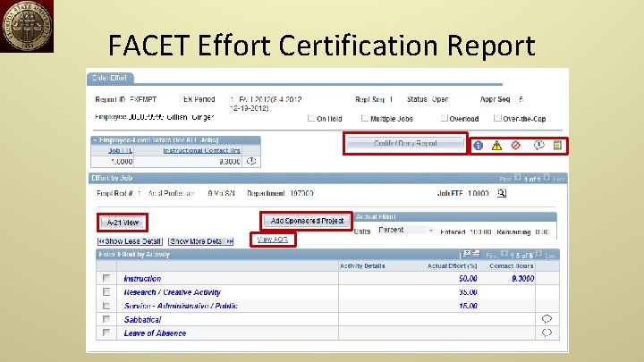Image resolution: width=644 pixels, height=362 pixels.
Task: Click the download grid icon in activity header
Action: [476, 254]
